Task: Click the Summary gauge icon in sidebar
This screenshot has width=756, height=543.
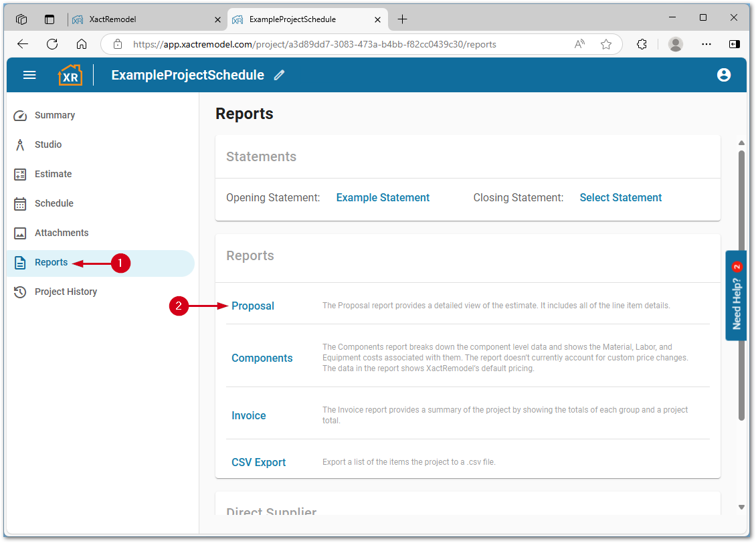Action: click(20, 116)
